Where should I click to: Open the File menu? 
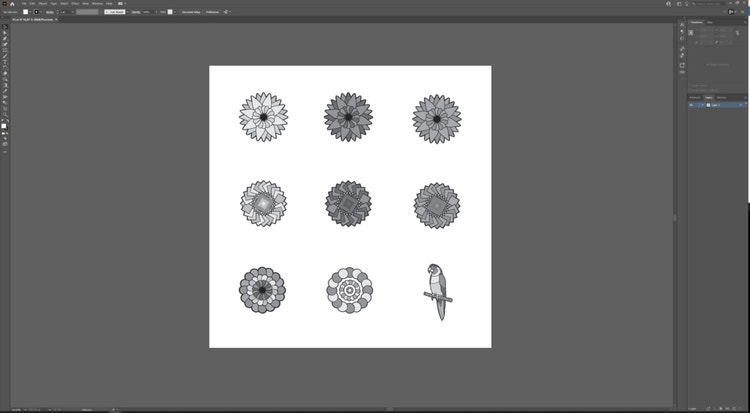click(x=26, y=3)
